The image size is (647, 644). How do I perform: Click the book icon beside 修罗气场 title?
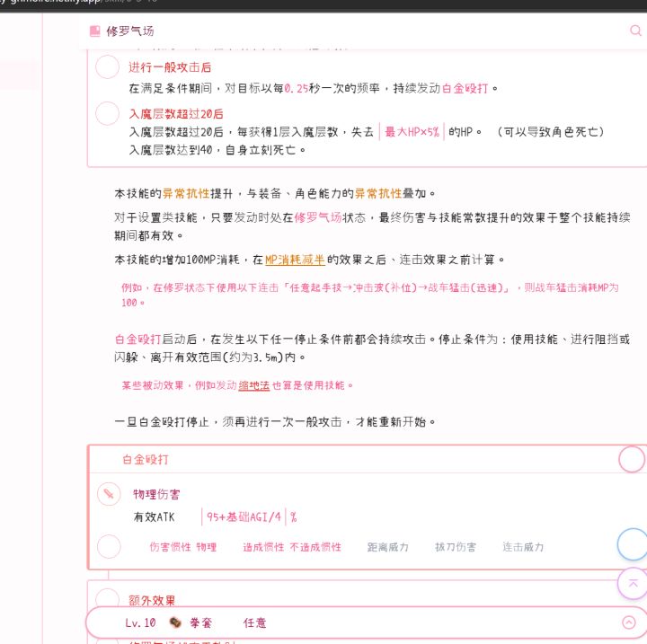point(95,31)
